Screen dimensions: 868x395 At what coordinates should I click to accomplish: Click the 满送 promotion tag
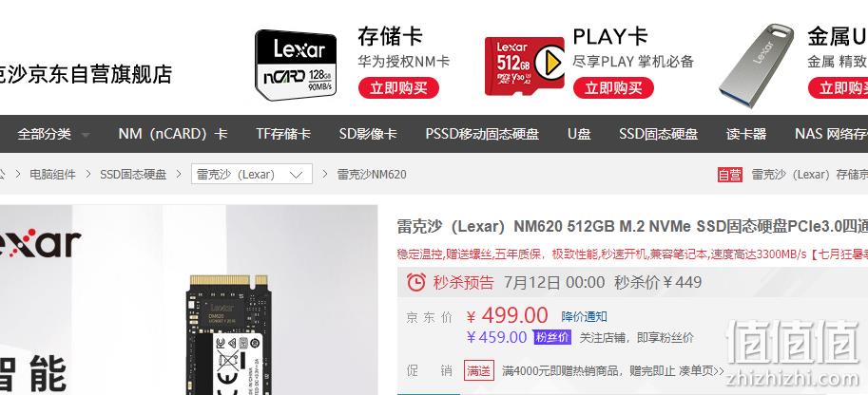[479, 370]
